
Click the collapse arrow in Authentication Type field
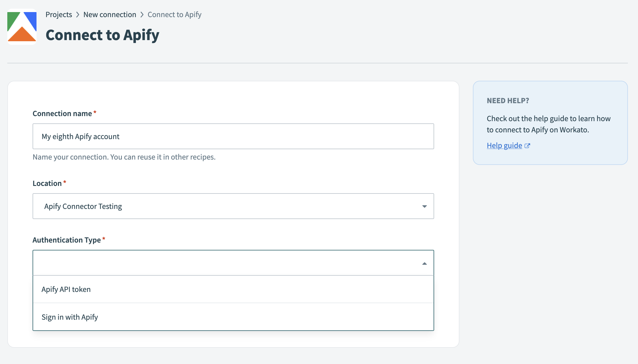click(425, 263)
